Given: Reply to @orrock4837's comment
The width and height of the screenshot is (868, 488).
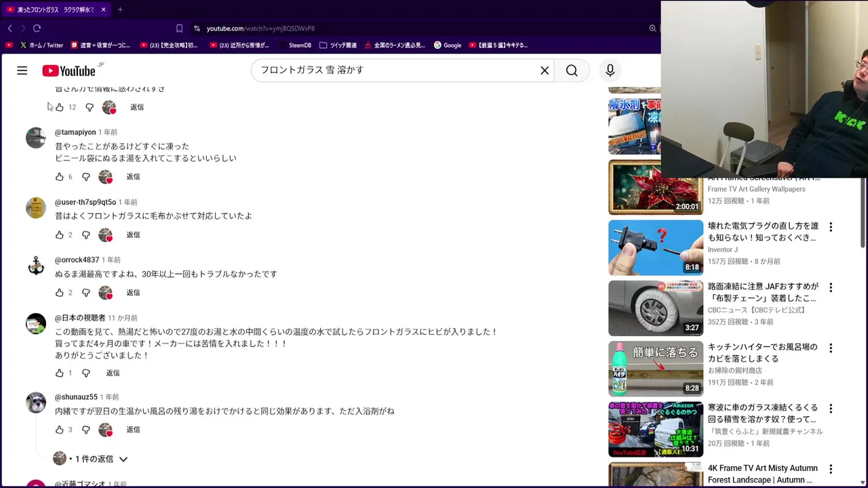Looking at the screenshot, I should click(133, 293).
